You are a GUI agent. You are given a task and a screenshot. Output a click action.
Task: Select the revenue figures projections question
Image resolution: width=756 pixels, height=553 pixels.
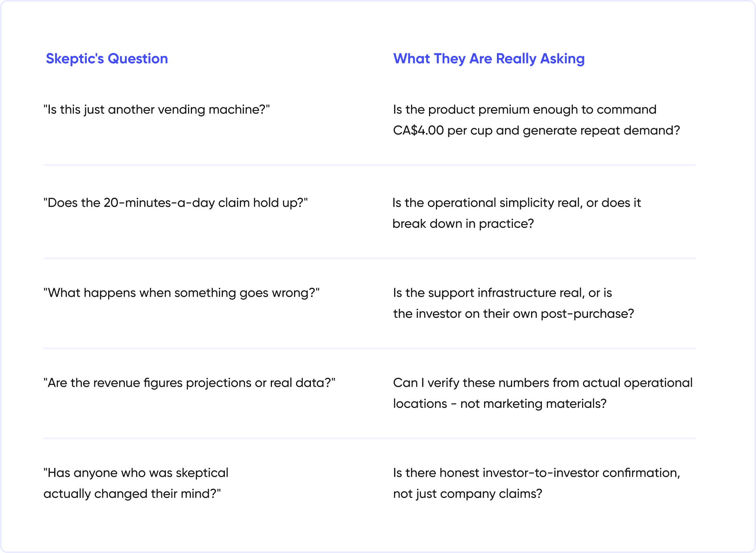(x=189, y=383)
